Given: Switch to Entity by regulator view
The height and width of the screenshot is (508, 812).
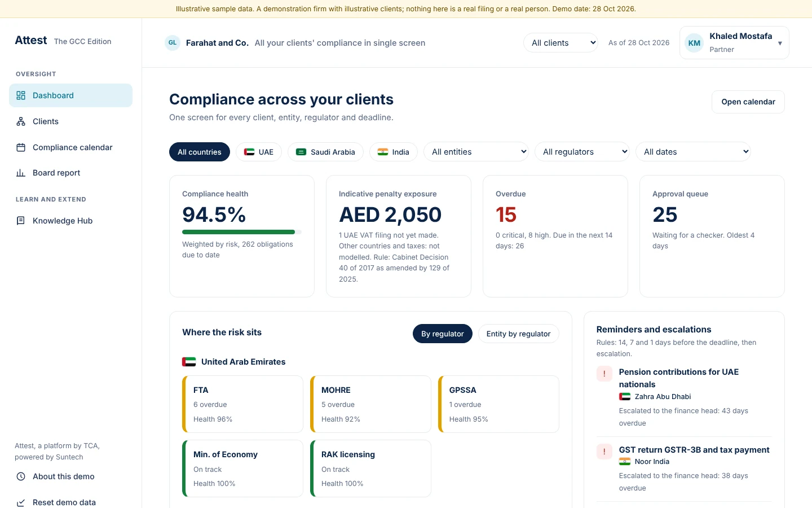Looking at the screenshot, I should [519, 334].
